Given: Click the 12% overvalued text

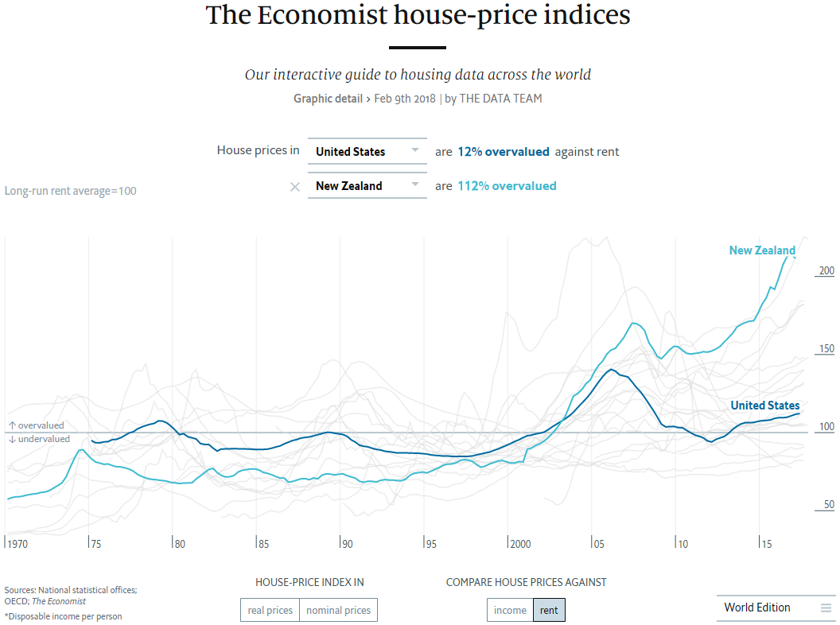Looking at the screenshot, I should click(503, 152).
